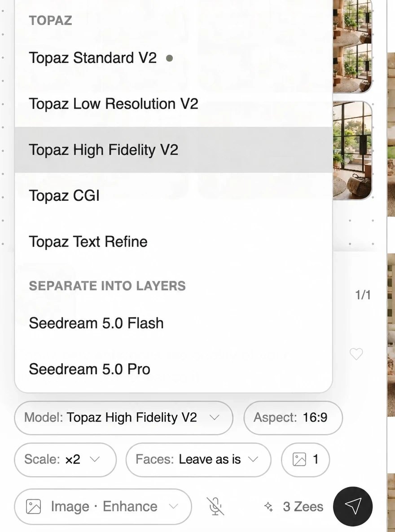Open the Faces: Leave as is dropdown
This screenshot has width=395, height=532.
198,459
